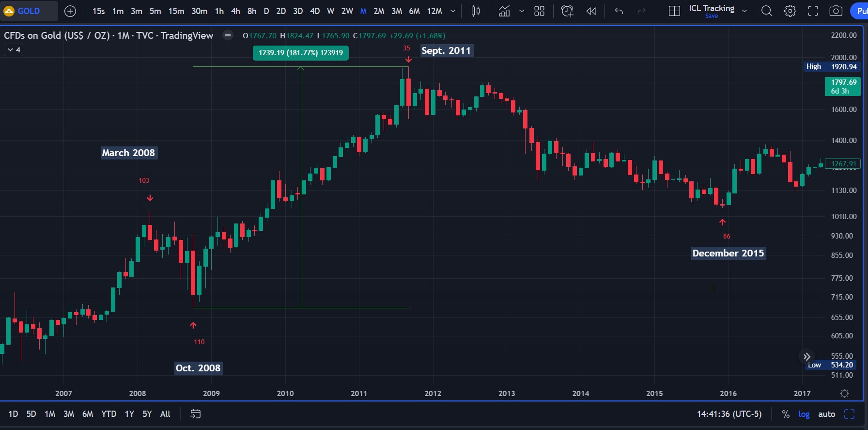
Task: Redo the last chart action
Action: click(642, 11)
